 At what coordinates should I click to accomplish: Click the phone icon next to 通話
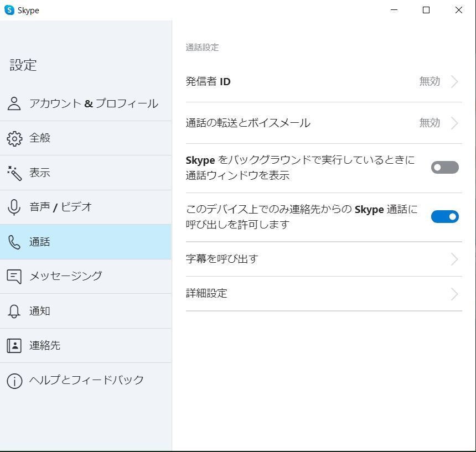(14, 242)
